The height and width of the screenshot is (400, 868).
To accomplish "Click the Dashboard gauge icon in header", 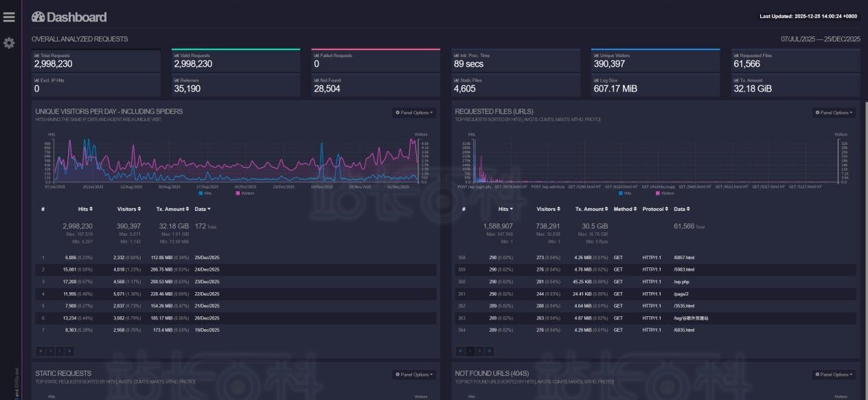I will click(38, 16).
